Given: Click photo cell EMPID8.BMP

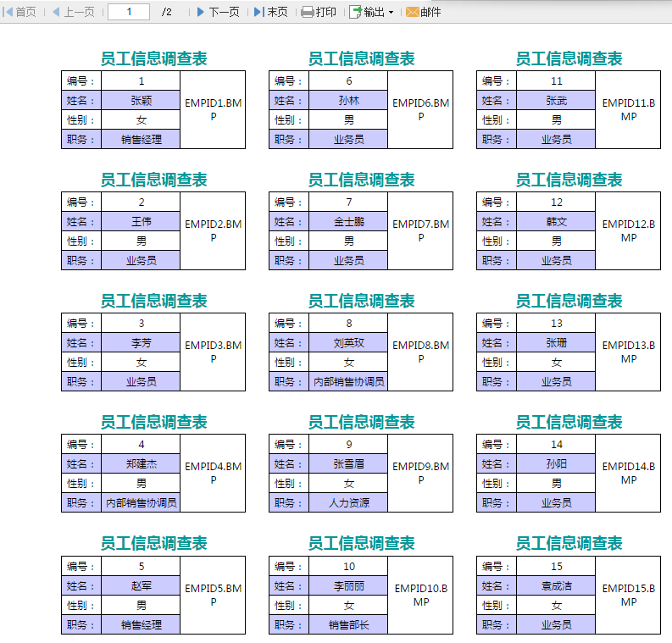Looking at the screenshot, I should click(x=420, y=352).
